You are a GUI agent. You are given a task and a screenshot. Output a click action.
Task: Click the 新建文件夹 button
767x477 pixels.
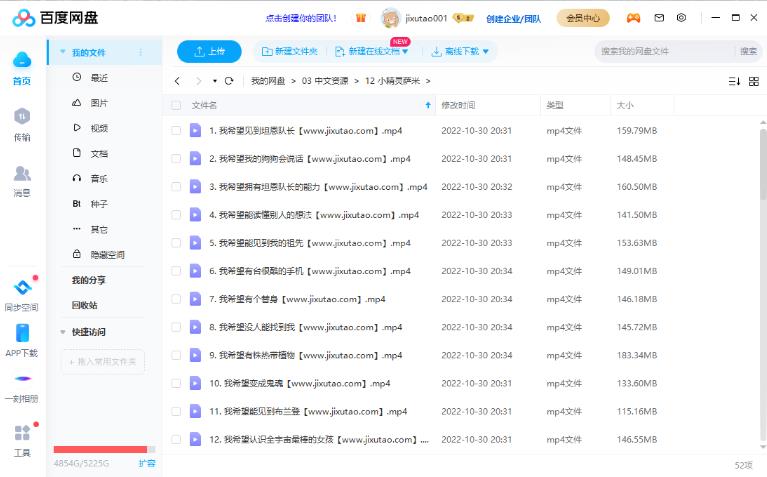[290, 51]
